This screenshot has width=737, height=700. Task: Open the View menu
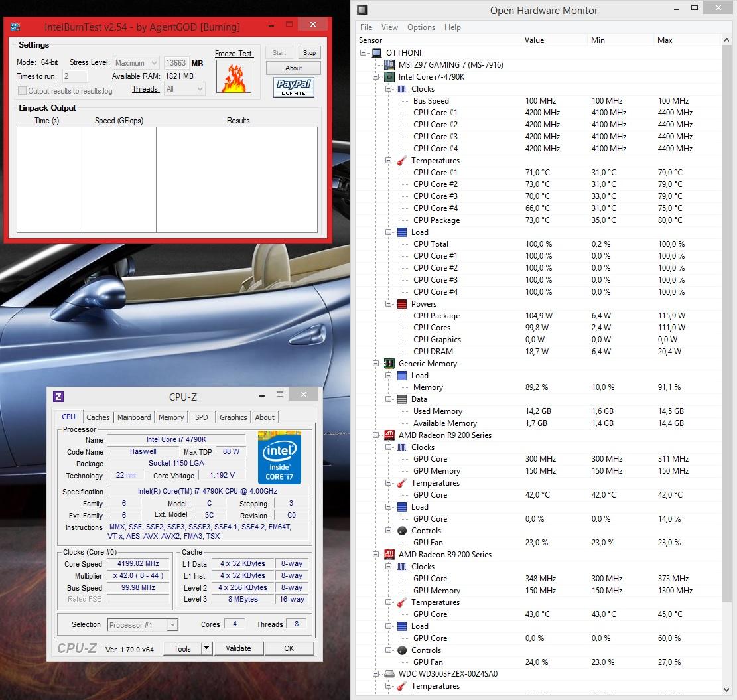389,27
